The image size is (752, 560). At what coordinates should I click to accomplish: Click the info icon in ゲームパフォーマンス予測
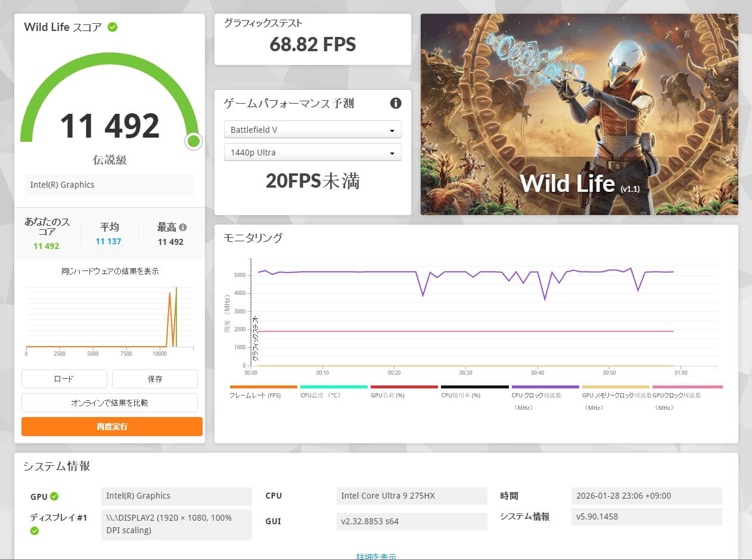396,103
